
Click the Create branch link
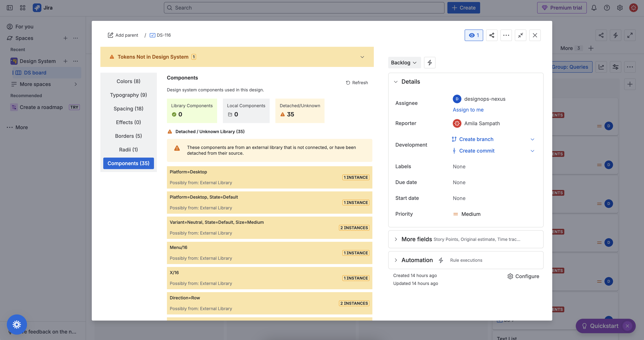point(476,139)
